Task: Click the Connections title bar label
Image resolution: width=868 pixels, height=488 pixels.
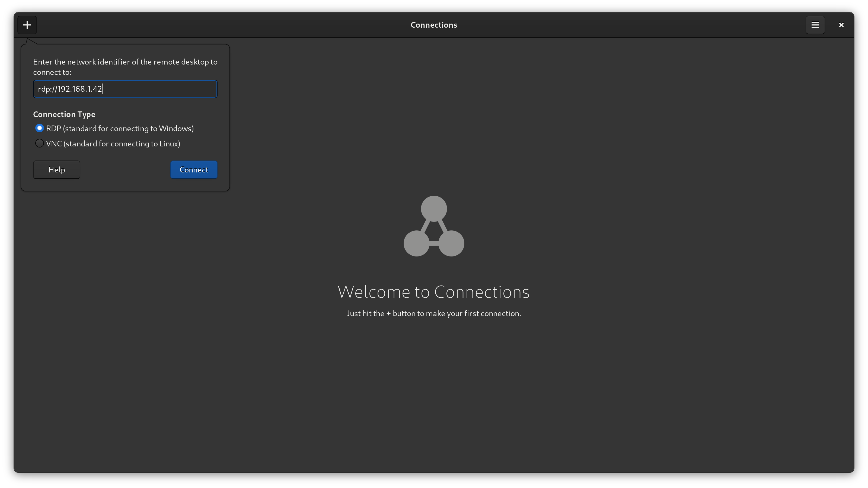Action: [434, 25]
